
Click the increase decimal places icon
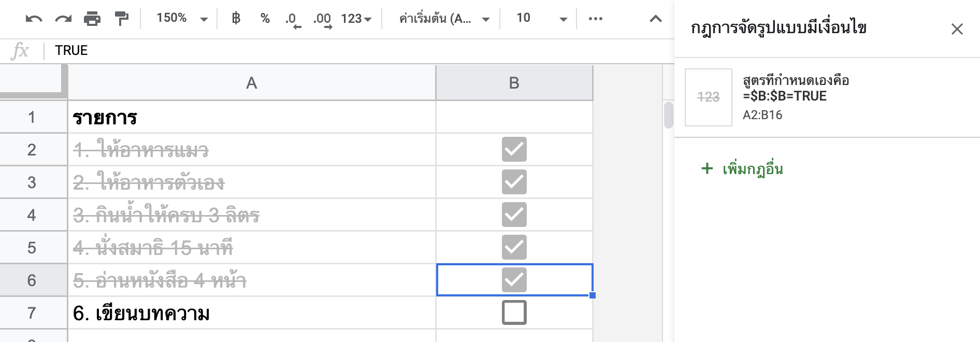[322, 20]
